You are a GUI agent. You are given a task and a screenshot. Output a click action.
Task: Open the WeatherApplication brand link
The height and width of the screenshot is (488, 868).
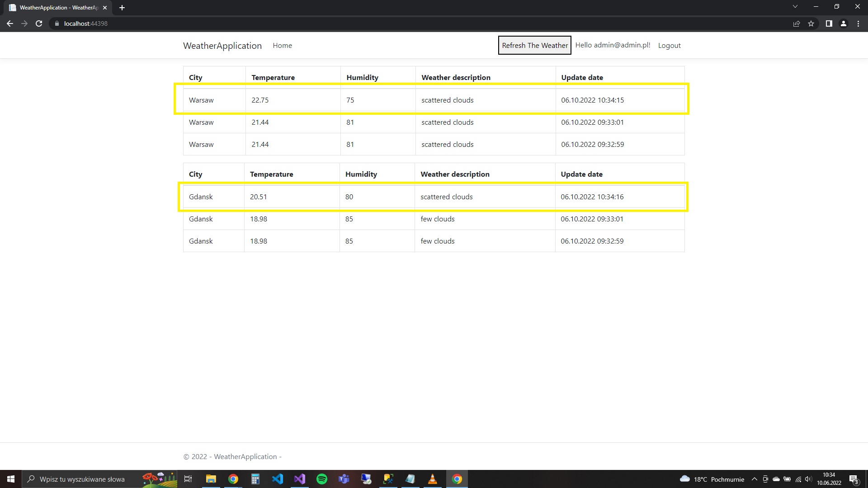222,46
